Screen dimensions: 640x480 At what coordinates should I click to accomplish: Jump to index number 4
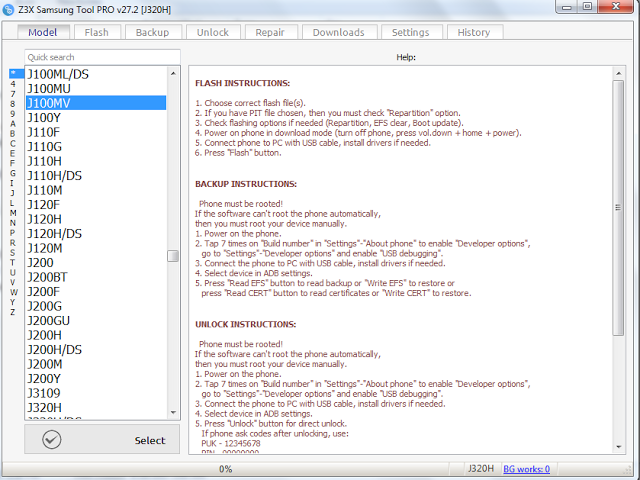point(13,84)
